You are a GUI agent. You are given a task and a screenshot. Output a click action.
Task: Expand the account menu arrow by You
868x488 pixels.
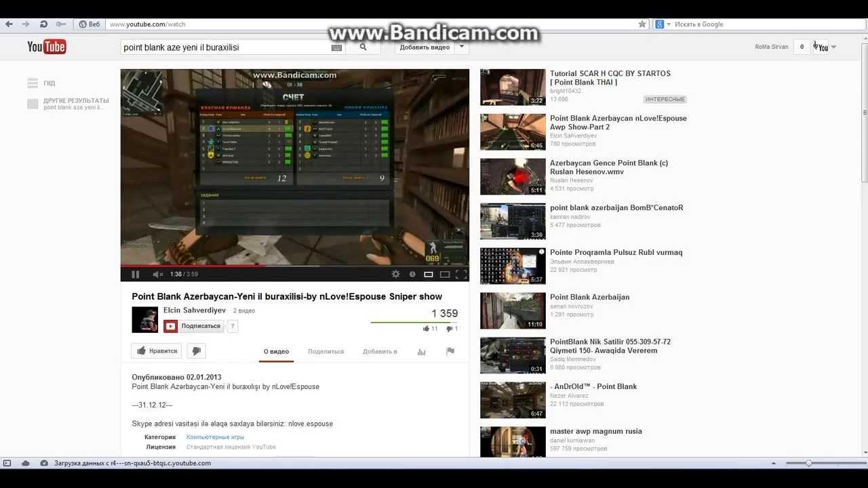click(833, 47)
